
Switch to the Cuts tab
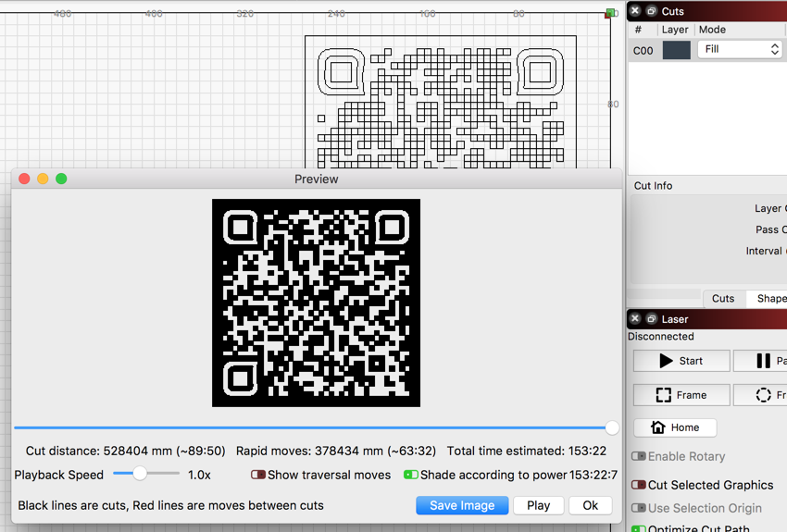(723, 298)
